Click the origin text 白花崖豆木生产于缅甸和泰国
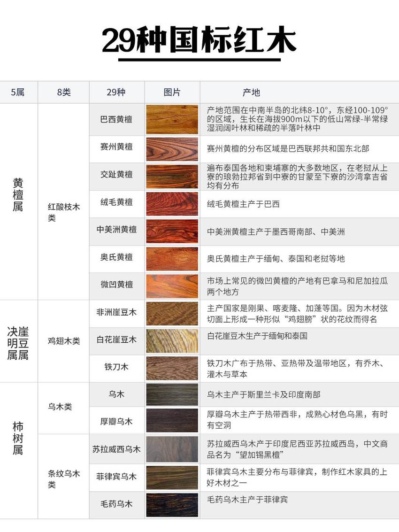Image resolution: width=399 pixels, height=532 pixels. point(257,336)
